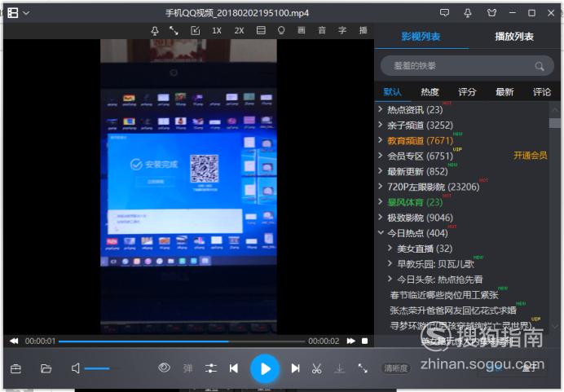Open file with folder icon
The width and height of the screenshot is (564, 392).
[46, 368]
